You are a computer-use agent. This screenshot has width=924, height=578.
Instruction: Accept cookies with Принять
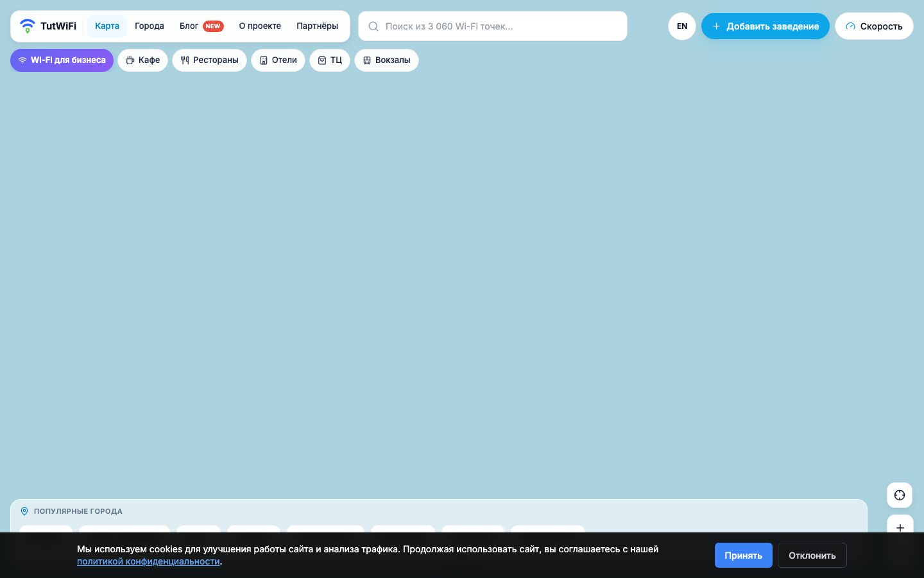(x=744, y=556)
